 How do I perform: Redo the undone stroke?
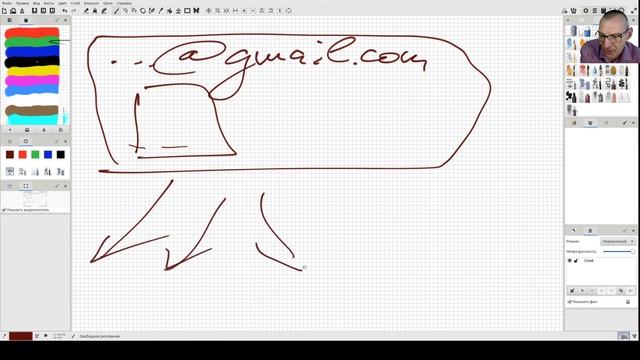74,11
